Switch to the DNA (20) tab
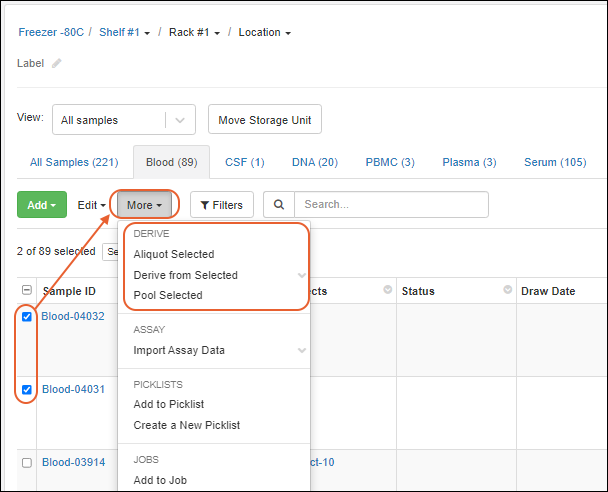The width and height of the screenshot is (608, 492). point(314,162)
